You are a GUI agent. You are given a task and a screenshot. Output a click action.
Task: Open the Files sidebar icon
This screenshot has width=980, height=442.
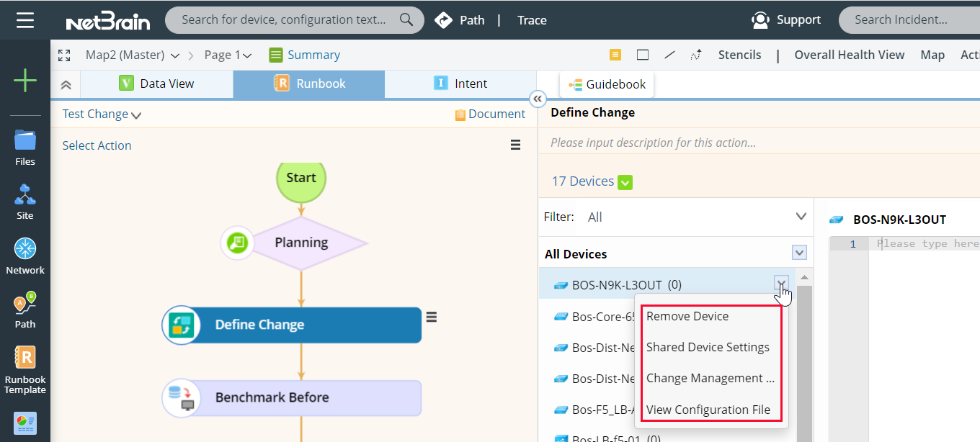25,148
